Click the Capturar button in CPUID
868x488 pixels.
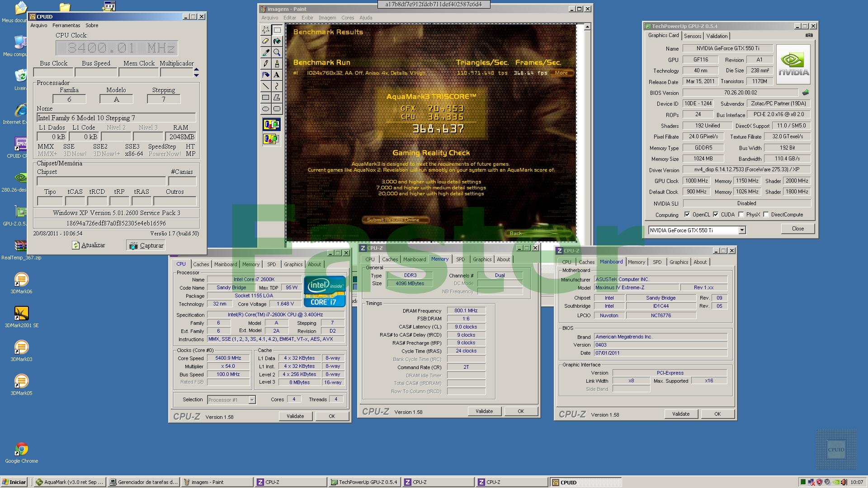pyautogui.click(x=146, y=245)
